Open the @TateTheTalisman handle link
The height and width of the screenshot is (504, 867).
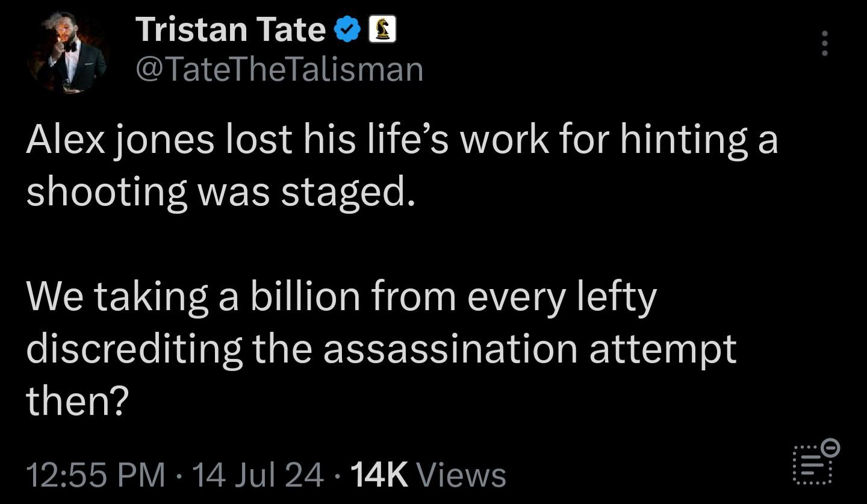tap(280, 69)
